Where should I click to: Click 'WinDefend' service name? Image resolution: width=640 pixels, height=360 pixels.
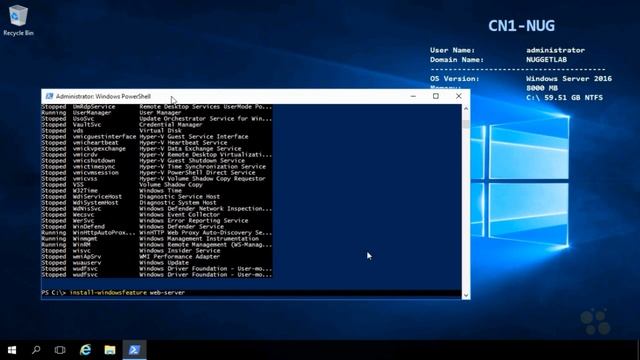(x=89, y=227)
